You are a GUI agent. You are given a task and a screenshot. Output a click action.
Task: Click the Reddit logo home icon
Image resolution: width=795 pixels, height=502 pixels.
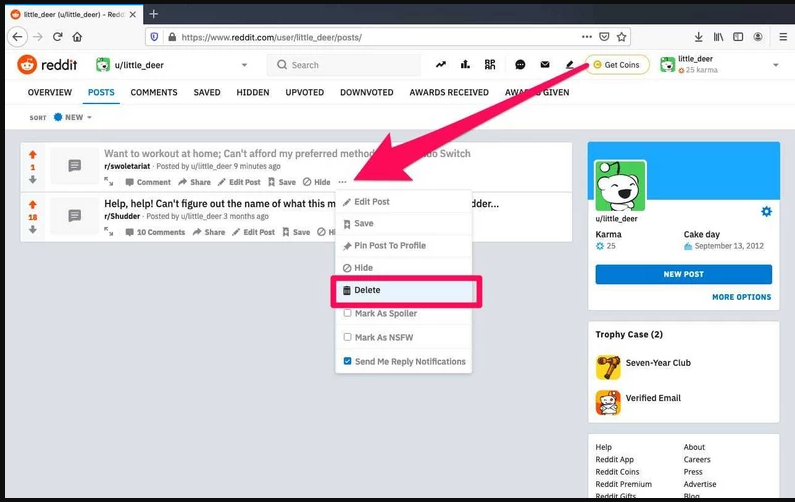pos(28,65)
